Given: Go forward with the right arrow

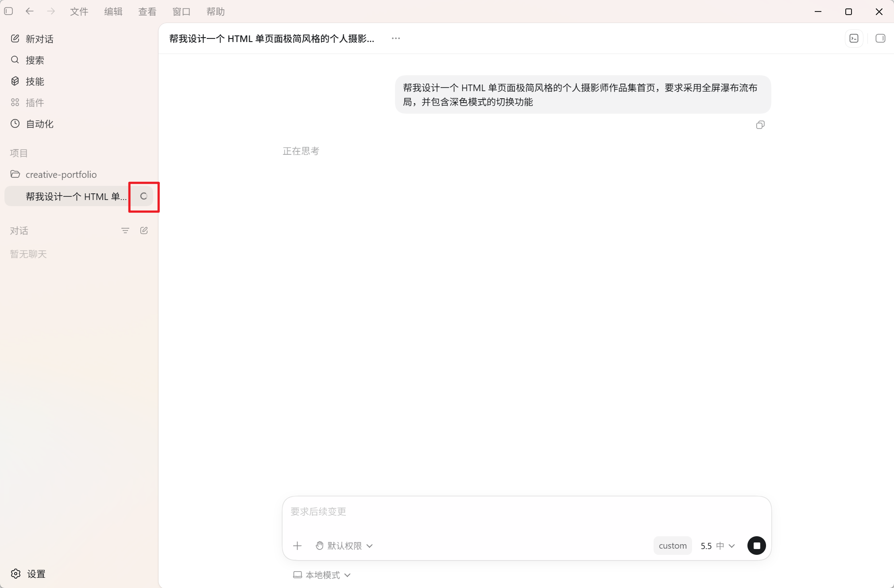Looking at the screenshot, I should (51, 11).
